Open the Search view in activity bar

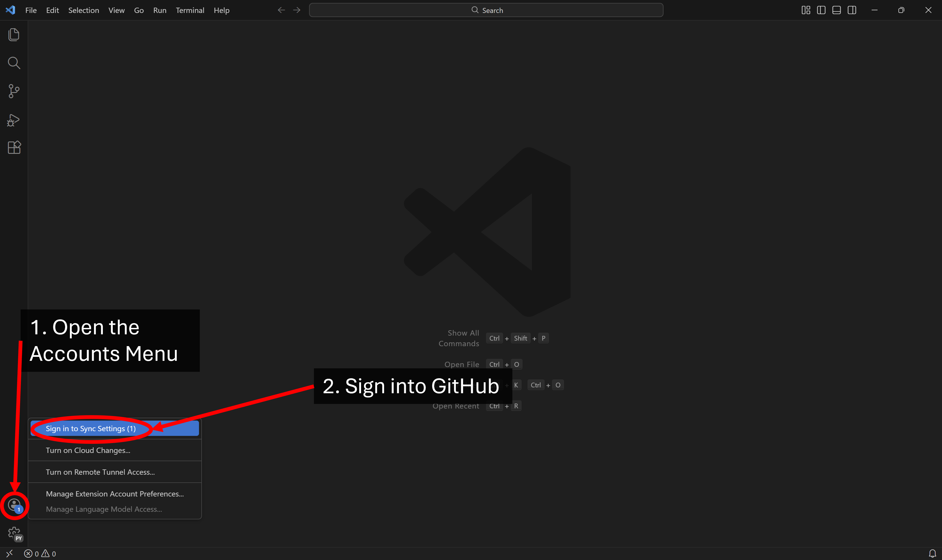point(14,63)
